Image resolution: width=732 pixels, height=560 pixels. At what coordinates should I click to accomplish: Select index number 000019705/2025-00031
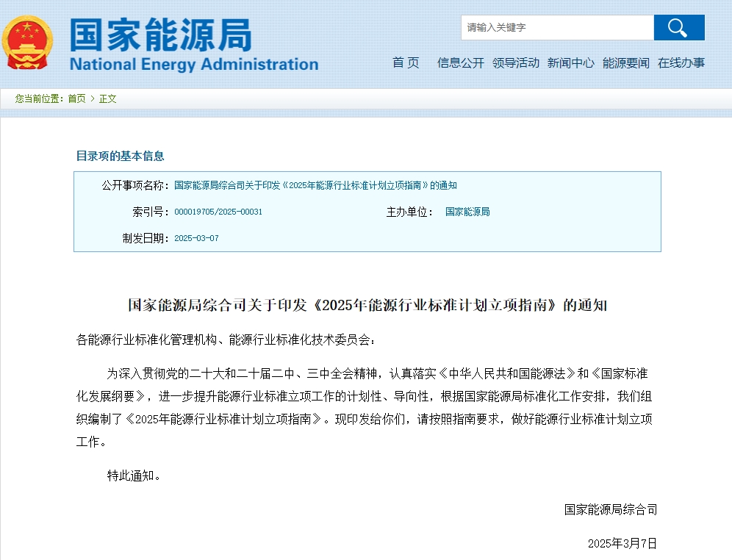[218, 212]
